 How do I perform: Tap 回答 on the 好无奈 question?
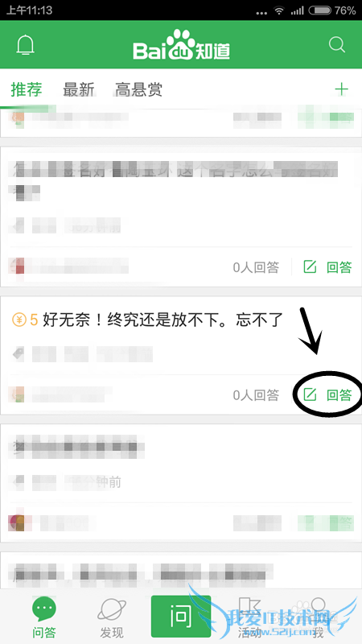coord(327,395)
